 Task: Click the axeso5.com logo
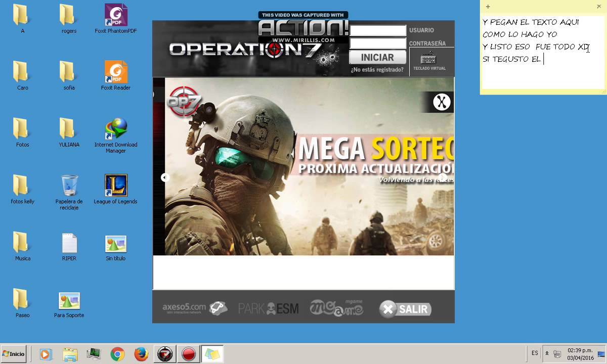click(x=195, y=308)
